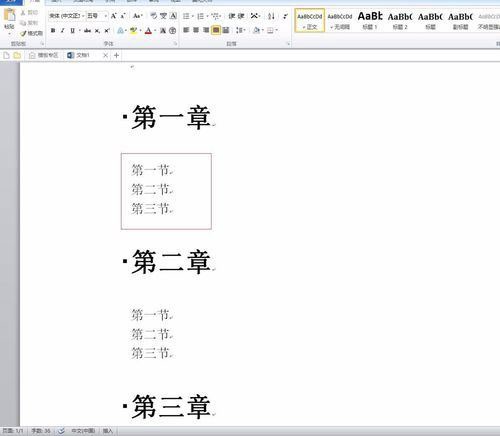Click the sort A-to-Z icon
500x436 pixels.
tap(271, 16)
